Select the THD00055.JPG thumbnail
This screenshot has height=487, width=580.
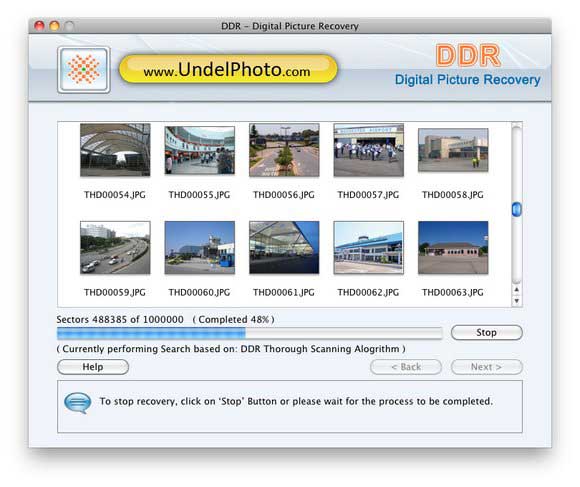click(200, 150)
